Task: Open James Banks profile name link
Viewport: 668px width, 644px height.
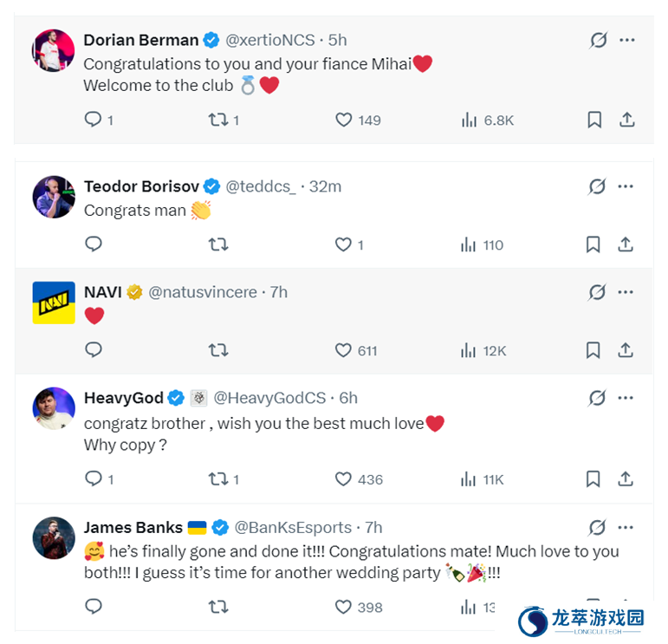Action: pyautogui.click(x=133, y=527)
